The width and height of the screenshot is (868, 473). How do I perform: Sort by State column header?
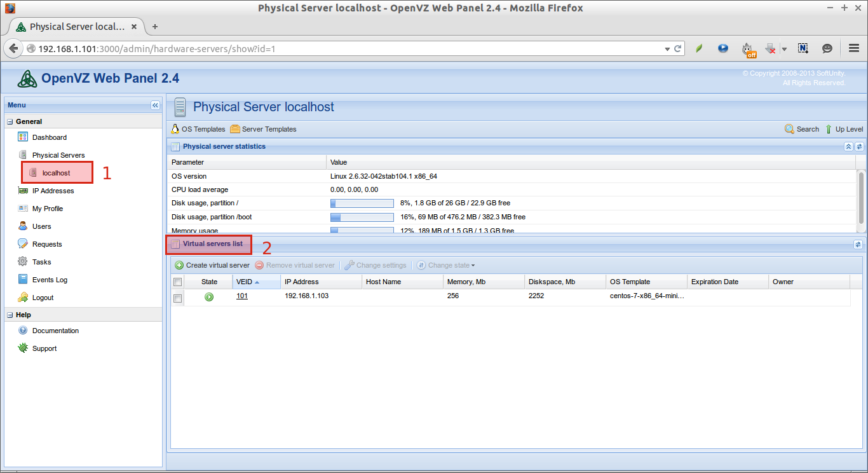click(209, 282)
